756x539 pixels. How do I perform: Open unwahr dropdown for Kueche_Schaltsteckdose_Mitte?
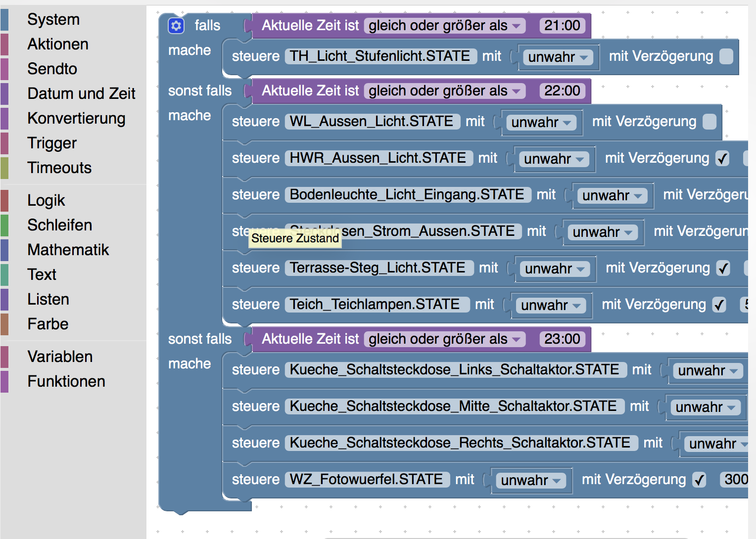[x=706, y=407]
